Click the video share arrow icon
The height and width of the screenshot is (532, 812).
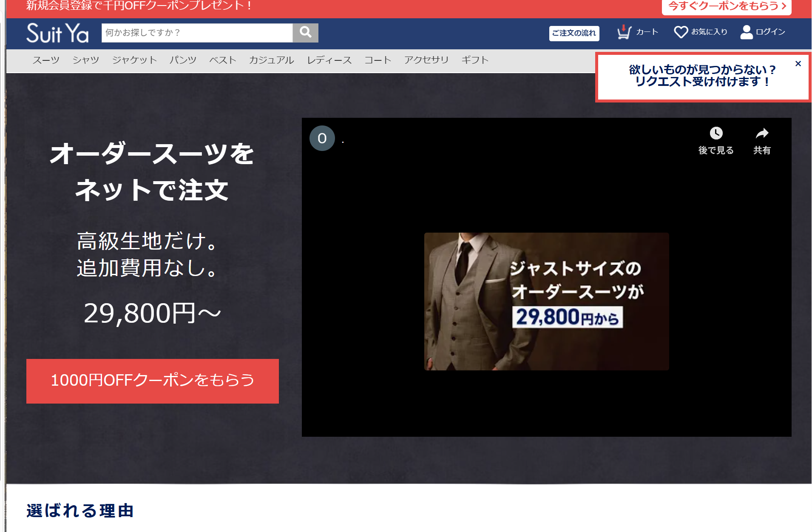click(x=762, y=134)
